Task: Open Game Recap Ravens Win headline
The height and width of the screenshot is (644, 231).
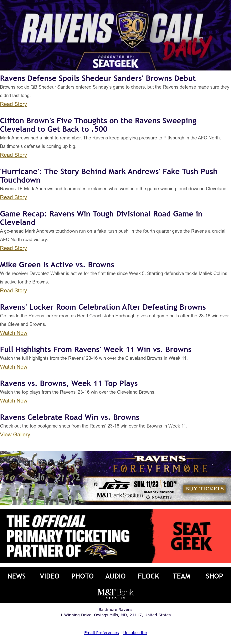Action: pos(101,218)
